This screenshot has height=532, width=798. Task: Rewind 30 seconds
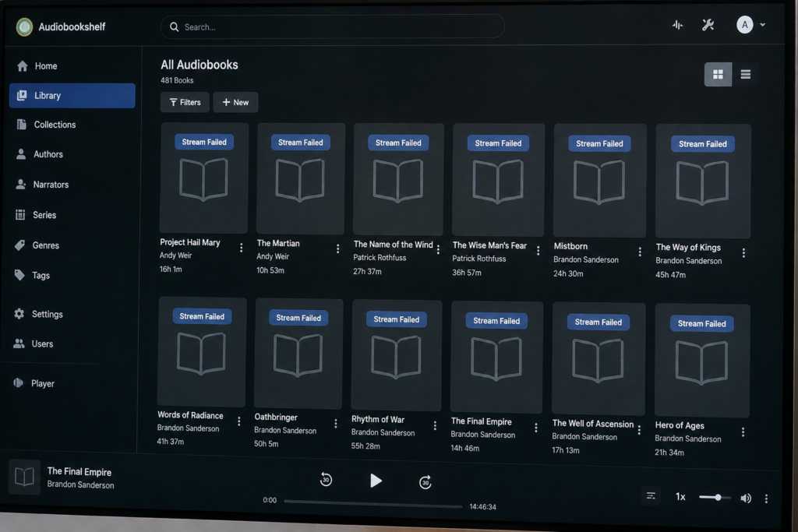coord(327,480)
